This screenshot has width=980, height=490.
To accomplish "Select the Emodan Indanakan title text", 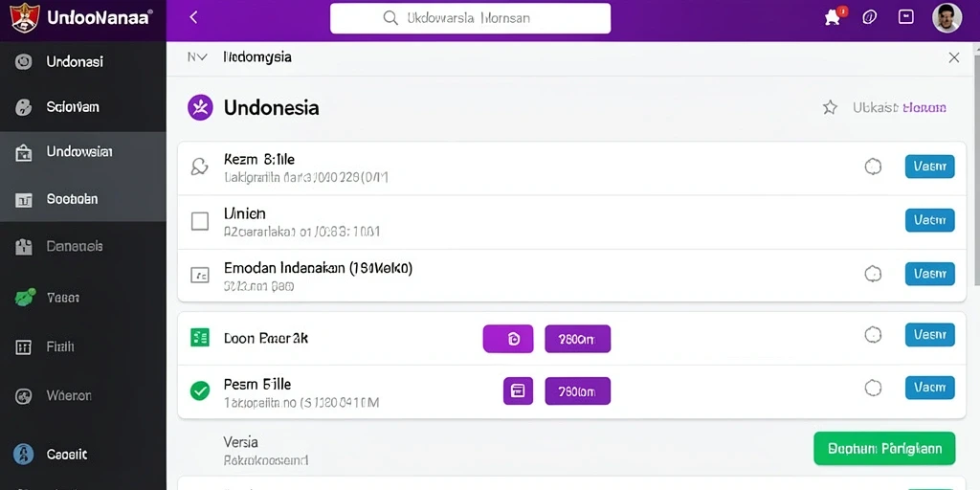I will click(x=318, y=269).
